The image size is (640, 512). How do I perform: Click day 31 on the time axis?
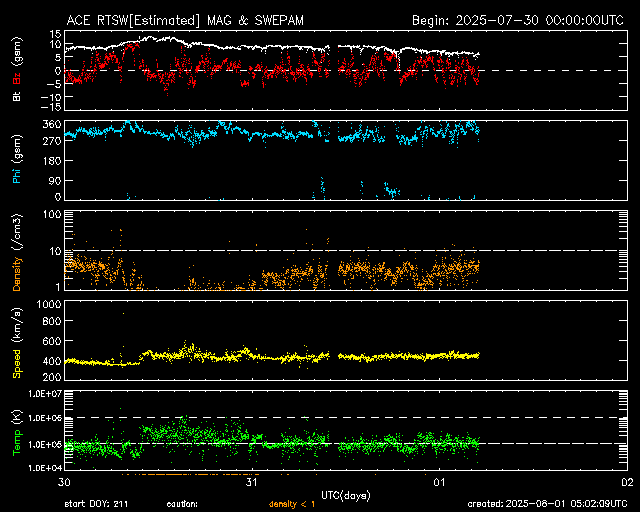(x=252, y=482)
